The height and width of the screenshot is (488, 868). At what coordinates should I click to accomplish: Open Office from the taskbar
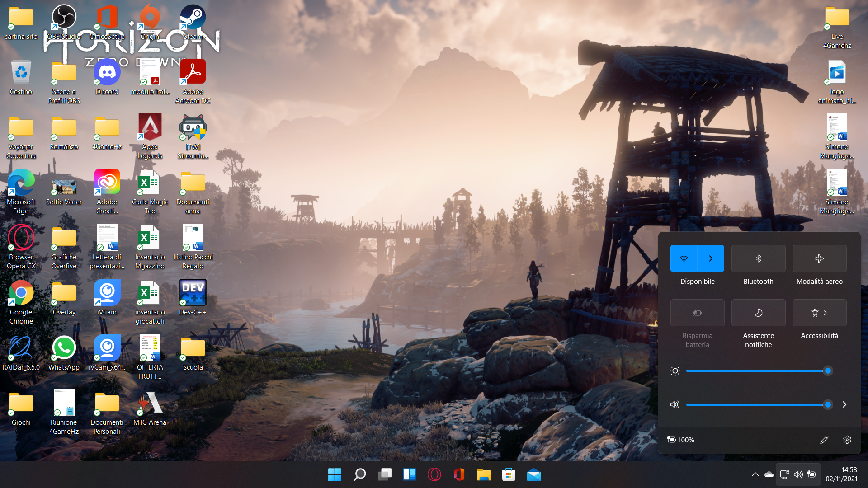(459, 474)
